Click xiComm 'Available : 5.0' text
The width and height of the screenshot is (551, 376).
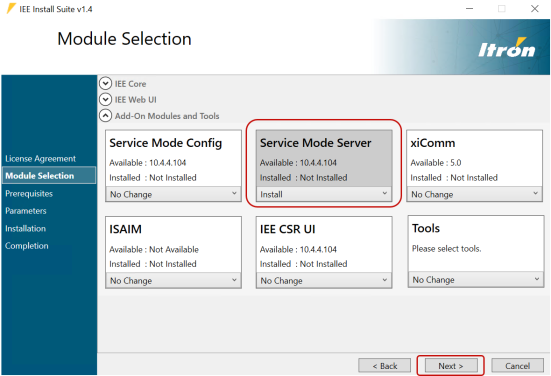[x=436, y=163]
